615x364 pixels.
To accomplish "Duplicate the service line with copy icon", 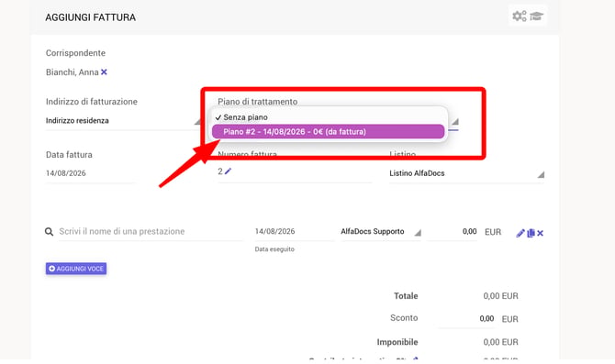I will 531,233.
